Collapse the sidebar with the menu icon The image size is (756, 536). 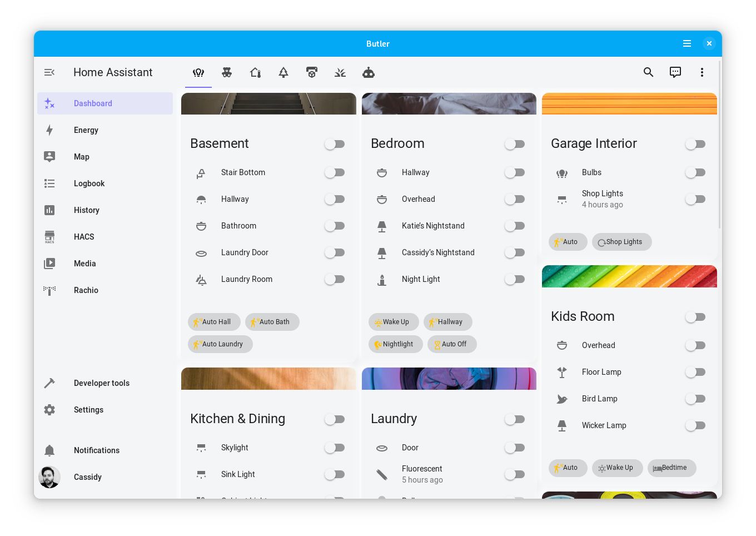[x=49, y=72]
